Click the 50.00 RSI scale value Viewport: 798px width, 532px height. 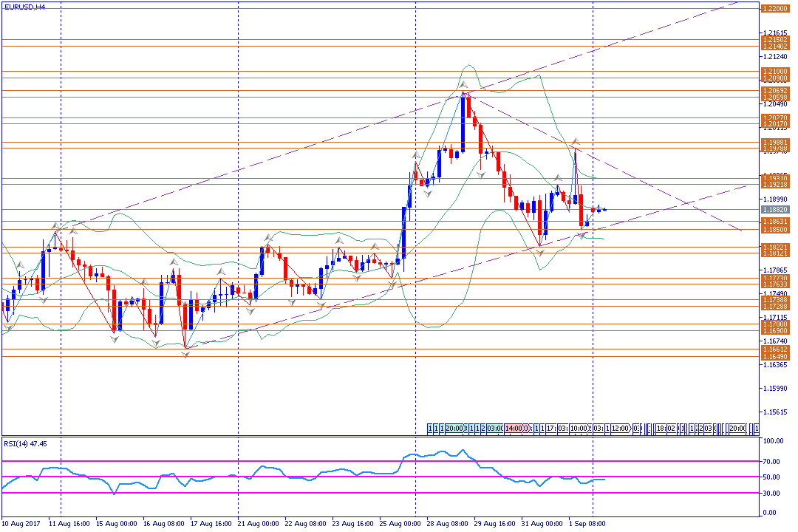click(x=771, y=477)
